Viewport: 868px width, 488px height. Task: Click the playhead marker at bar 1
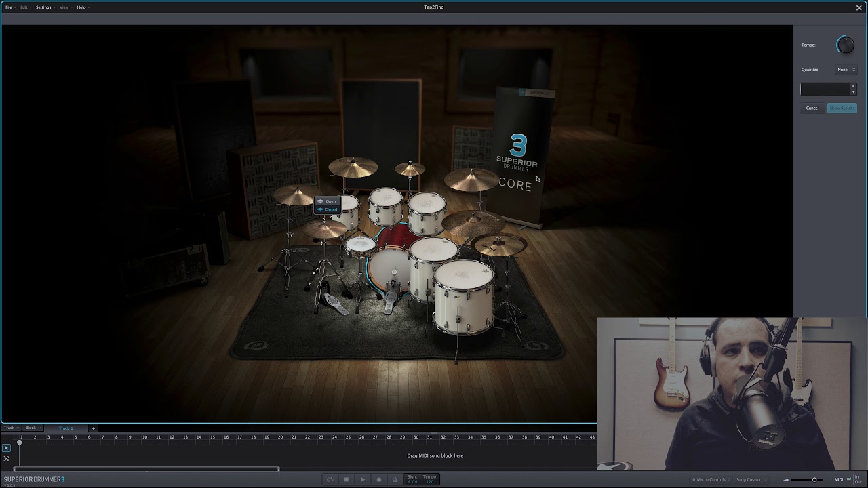(20, 442)
